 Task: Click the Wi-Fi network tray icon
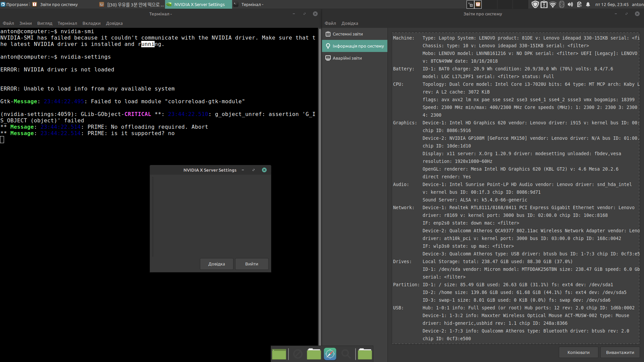point(553,4)
